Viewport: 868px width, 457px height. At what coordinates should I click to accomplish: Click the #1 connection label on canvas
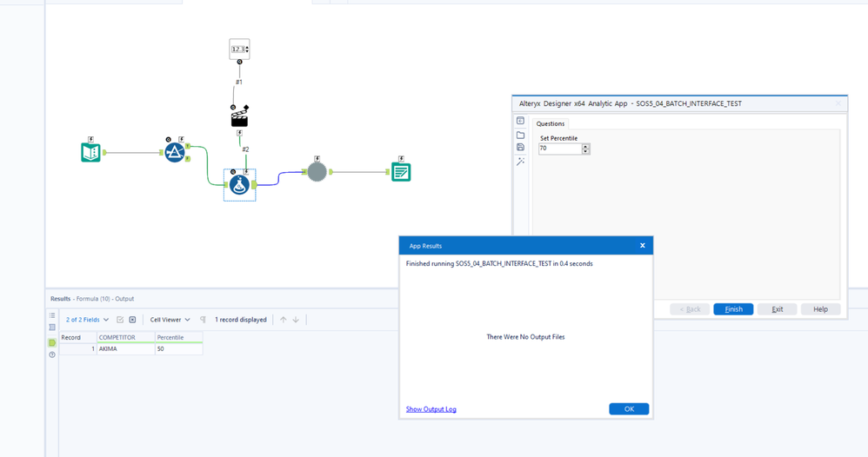click(238, 82)
